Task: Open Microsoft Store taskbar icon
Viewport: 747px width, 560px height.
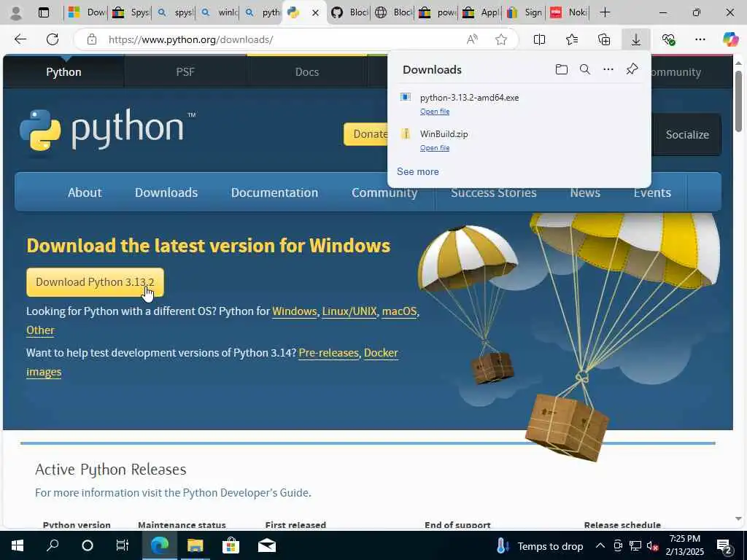Action: (231, 545)
